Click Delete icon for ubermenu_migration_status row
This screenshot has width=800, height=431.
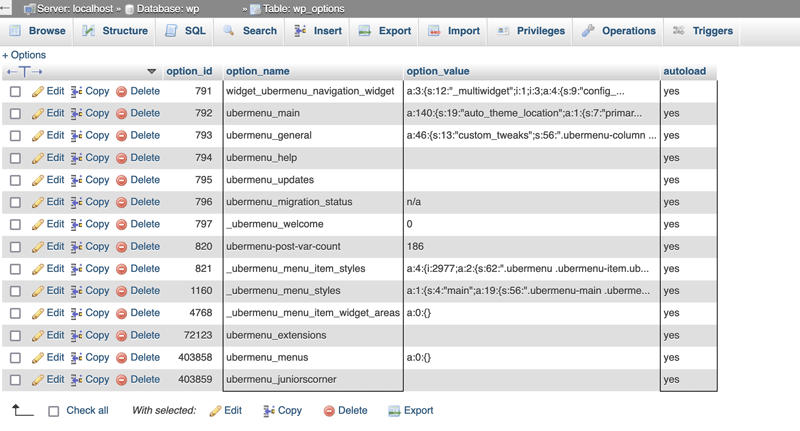click(x=121, y=202)
